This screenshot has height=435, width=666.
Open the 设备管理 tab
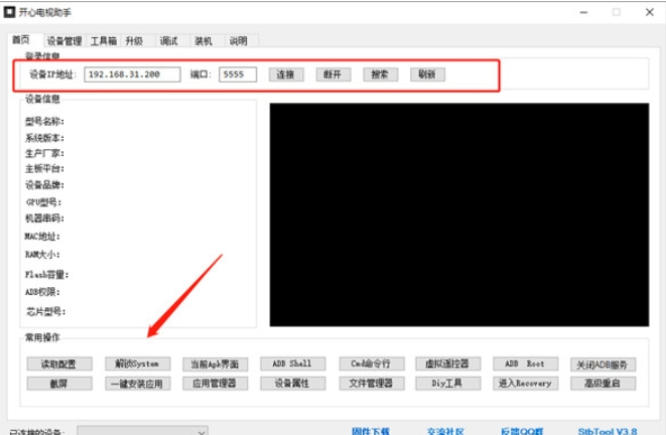(x=64, y=41)
